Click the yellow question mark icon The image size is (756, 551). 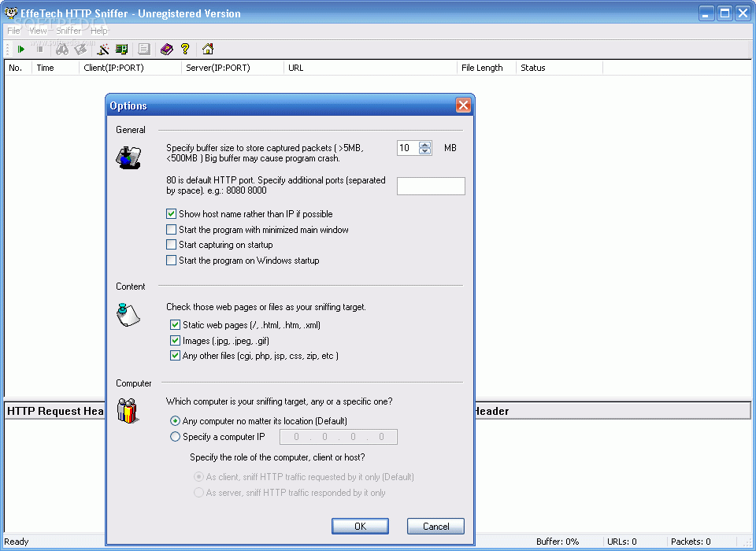[x=185, y=49]
